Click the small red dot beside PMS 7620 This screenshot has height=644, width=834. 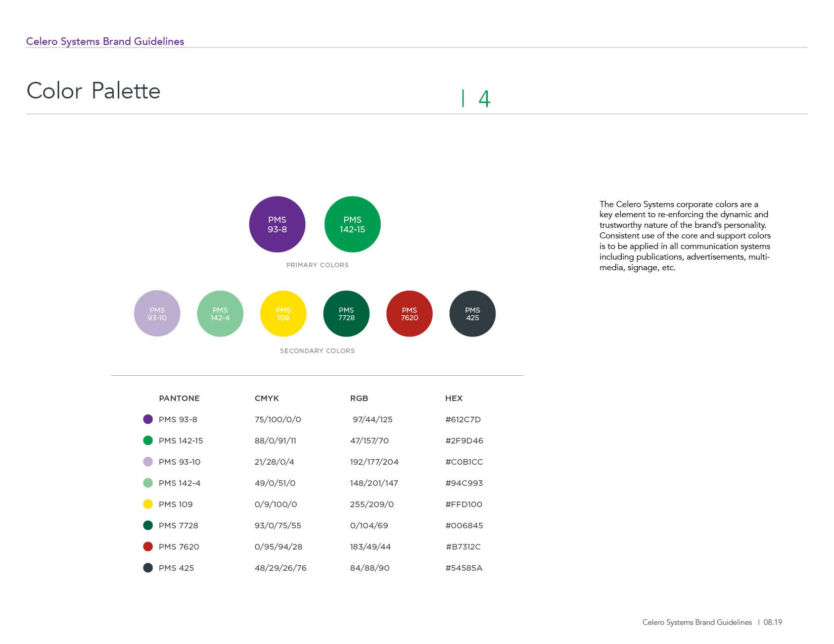tap(148, 547)
